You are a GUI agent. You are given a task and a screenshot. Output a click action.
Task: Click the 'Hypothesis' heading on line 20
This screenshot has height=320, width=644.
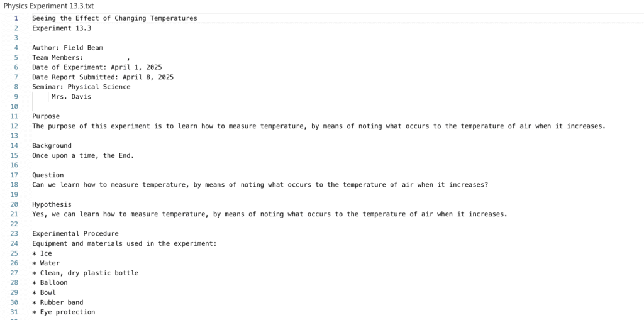[x=52, y=204]
